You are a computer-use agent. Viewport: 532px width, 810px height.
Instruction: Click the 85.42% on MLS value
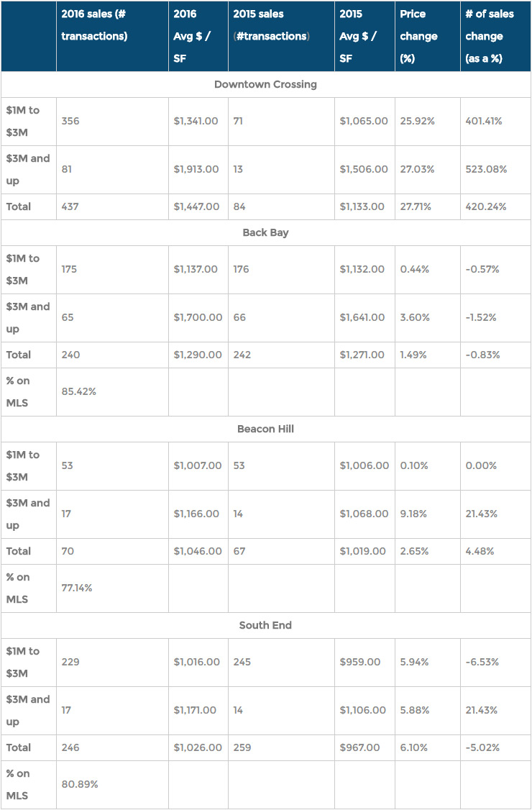(x=78, y=391)
